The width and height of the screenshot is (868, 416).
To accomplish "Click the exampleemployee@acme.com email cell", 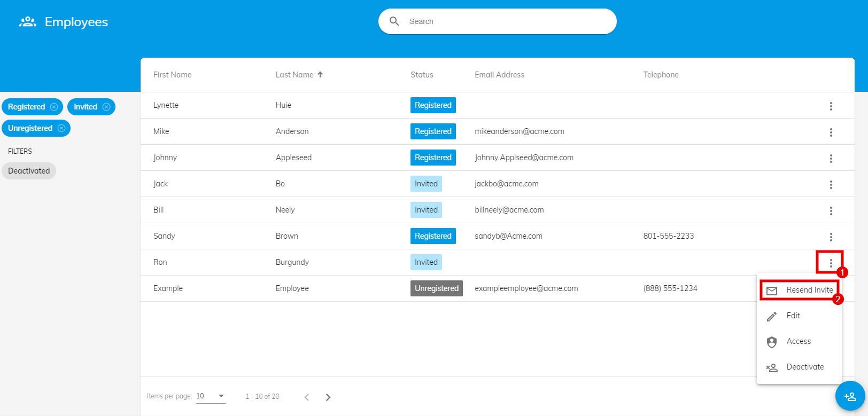I will pos(526,288).
